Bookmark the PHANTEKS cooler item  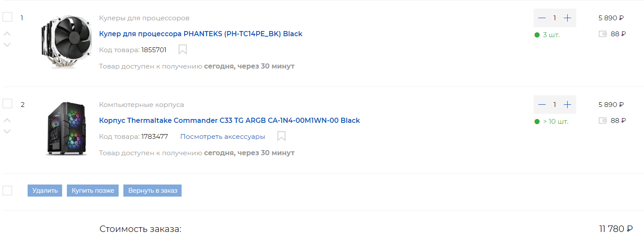(182, 50)
